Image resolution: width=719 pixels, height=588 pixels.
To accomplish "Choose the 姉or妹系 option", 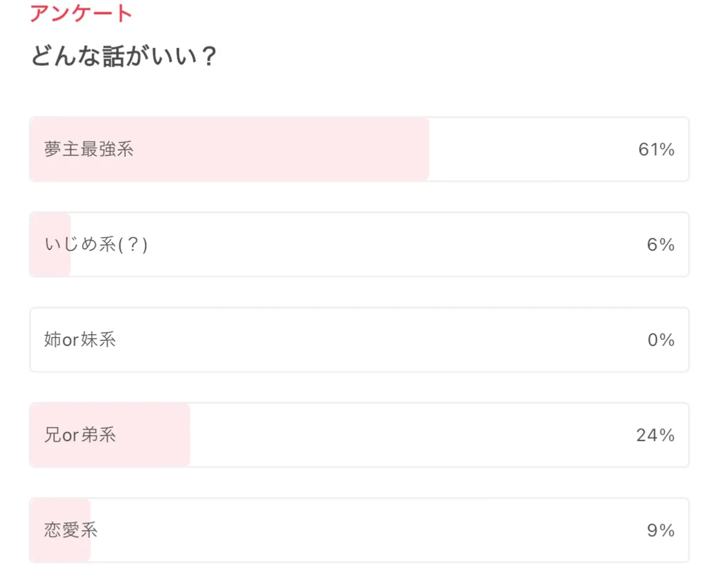I will [x=359, y=340].
